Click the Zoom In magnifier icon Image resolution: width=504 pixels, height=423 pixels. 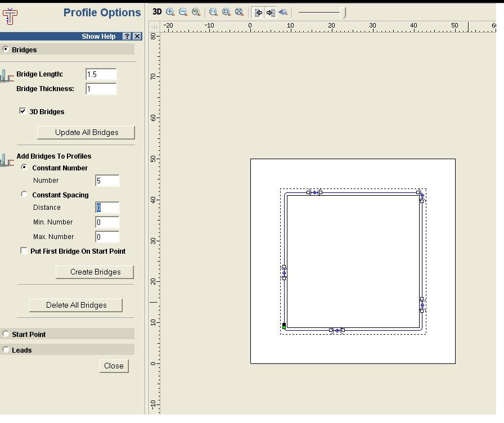170,12
